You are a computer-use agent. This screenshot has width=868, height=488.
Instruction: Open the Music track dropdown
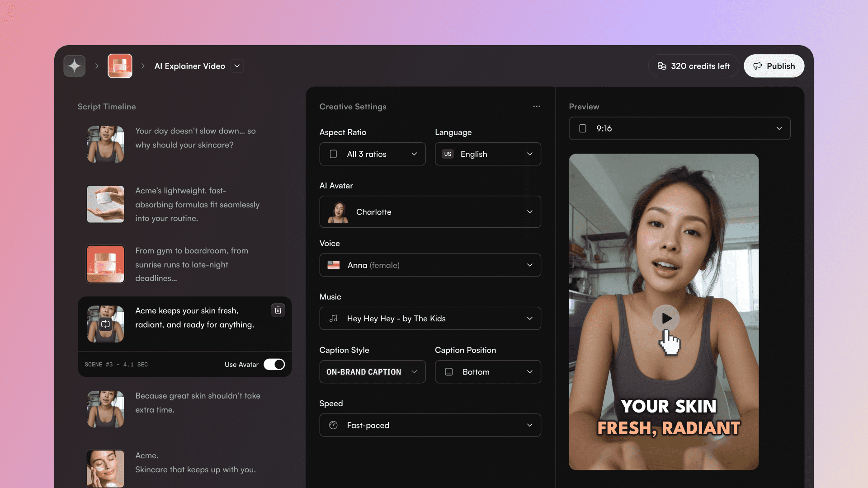point(430,319)
